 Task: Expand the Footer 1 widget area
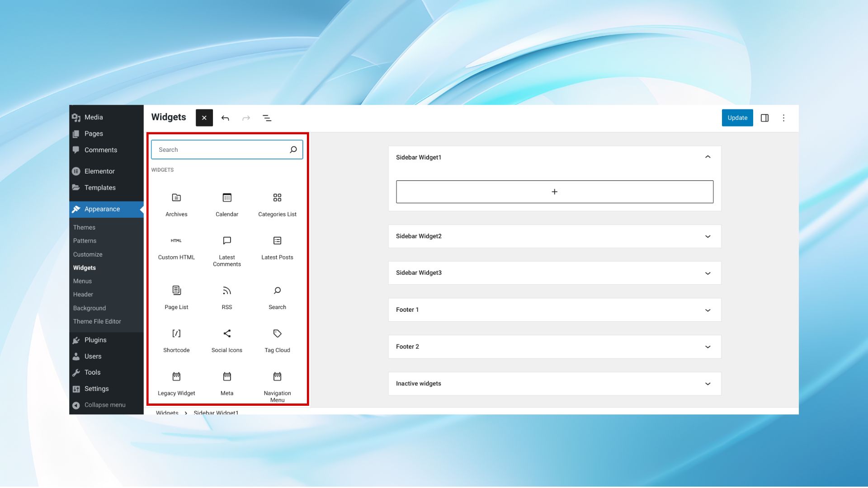click(708, 310)
